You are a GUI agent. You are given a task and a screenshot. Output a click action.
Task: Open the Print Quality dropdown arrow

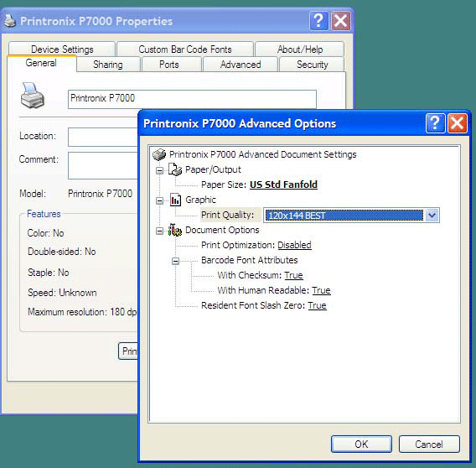click(432, 216)
